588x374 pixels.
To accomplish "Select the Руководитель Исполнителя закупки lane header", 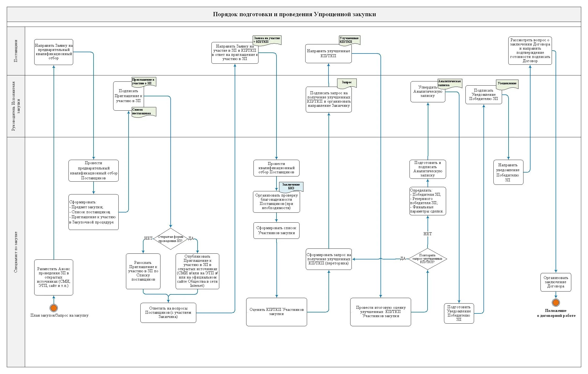I will (16, 106).
